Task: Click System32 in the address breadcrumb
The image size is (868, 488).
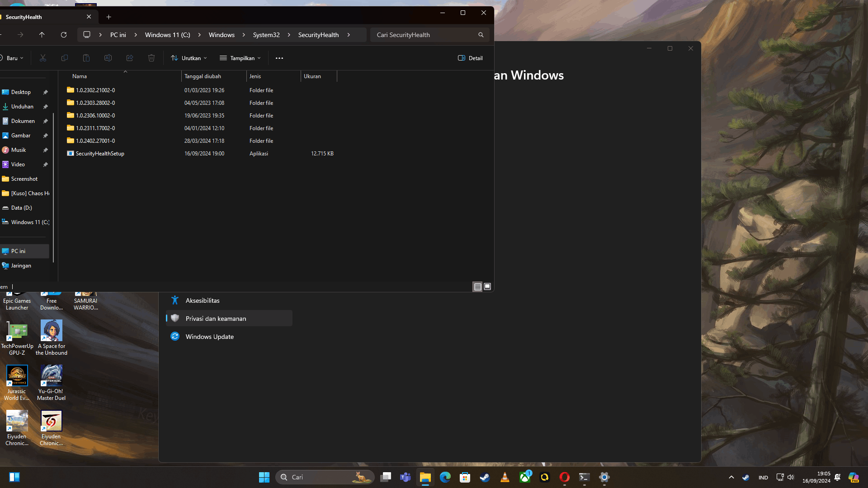Action: (266, 35)
